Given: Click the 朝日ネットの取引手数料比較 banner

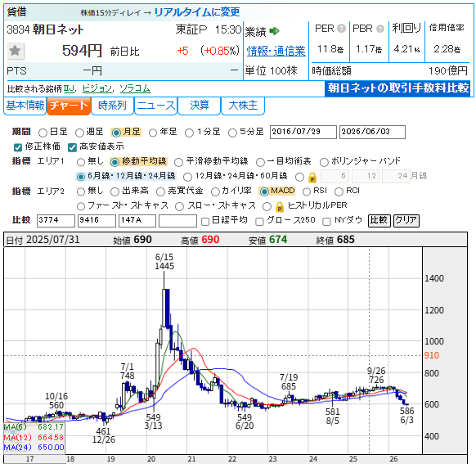Looking at the screenshot, I should pos(397,88).
